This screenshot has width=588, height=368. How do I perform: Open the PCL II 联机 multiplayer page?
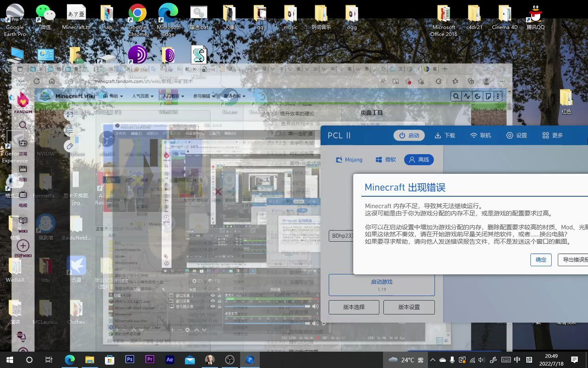pyautogui.click(x=481, y=135)
